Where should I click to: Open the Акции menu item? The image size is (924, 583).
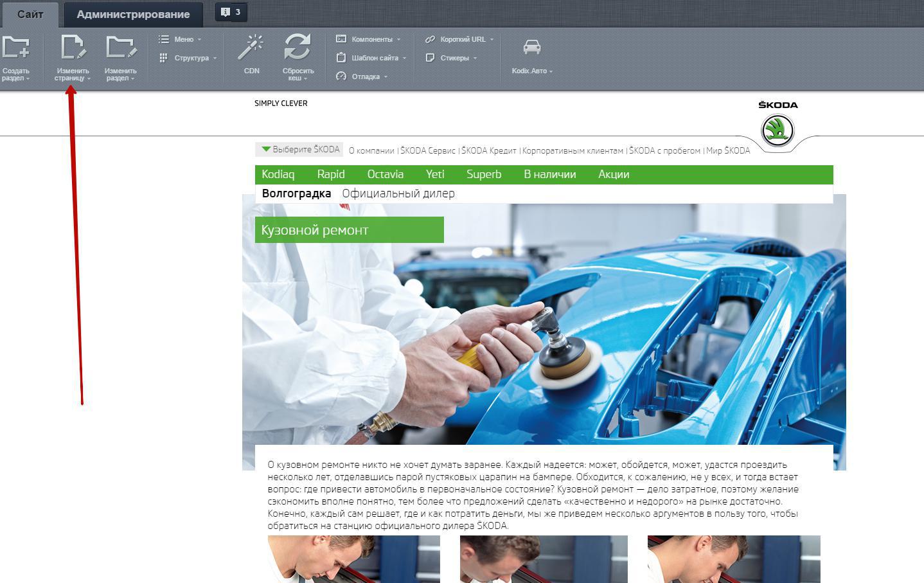pos(614,174)
